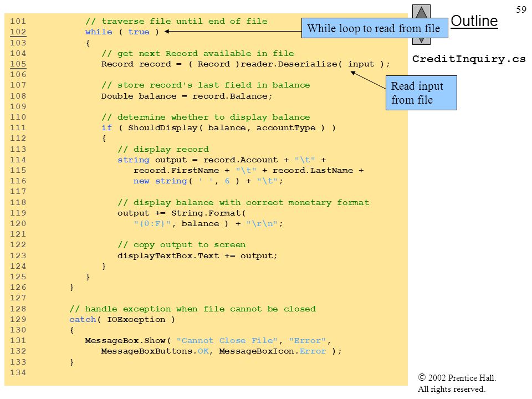The width and height of the screenshot is (532, 399).
Task: Click 'reader.Deserialize(' on line 105
Action: tap(291, 64)
